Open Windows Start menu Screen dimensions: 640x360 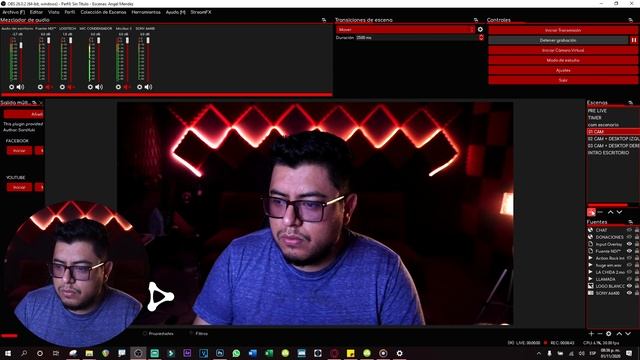(x=7, y=353)
